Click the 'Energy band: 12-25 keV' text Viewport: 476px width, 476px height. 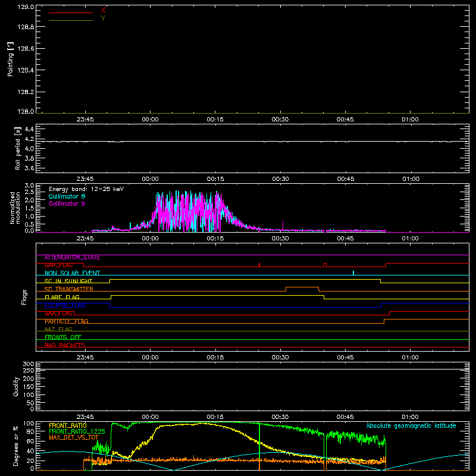pyautogui.click(x=86, y=189)
